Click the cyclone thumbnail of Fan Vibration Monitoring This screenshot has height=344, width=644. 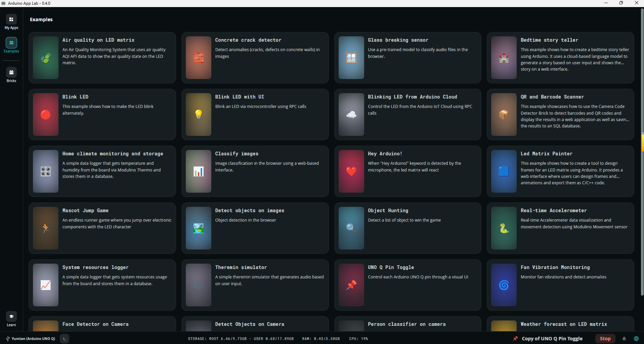pos(504,285)
